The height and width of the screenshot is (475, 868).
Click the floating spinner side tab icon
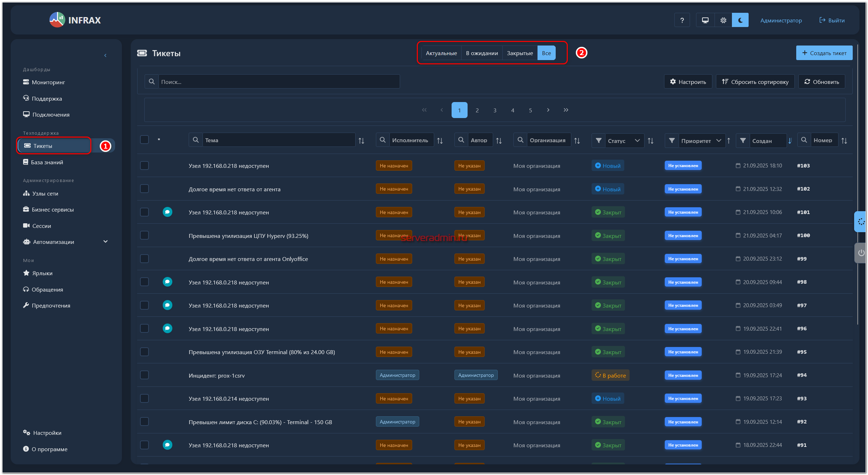point(861,222)
